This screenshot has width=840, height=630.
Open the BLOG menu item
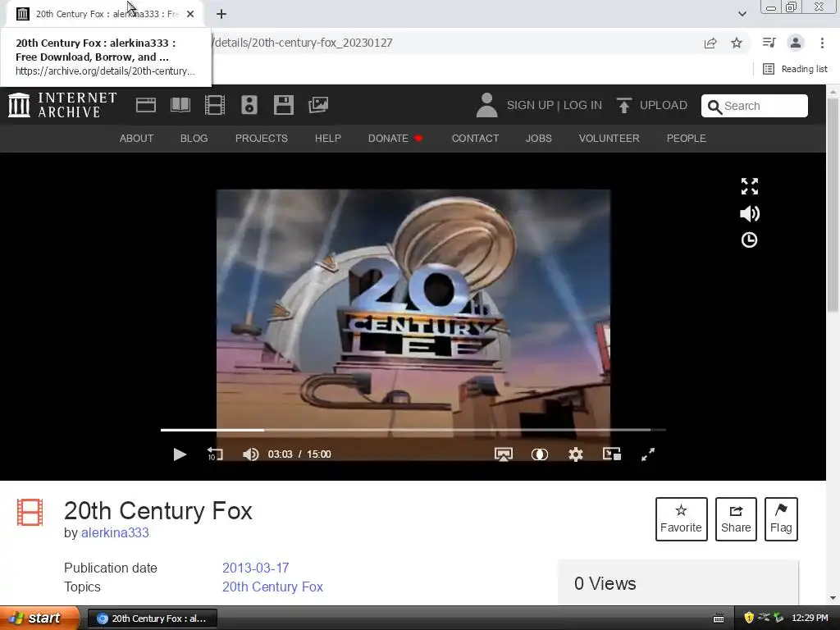(x=194, y=138)
